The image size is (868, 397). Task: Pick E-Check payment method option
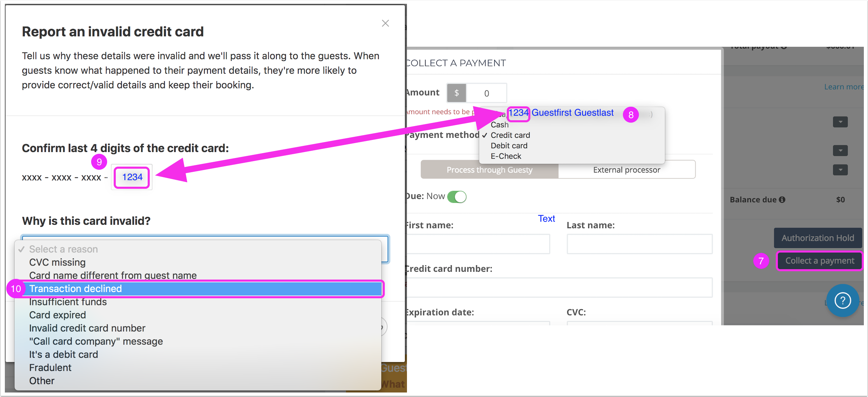pyautogui.click(x=572, y=156)
